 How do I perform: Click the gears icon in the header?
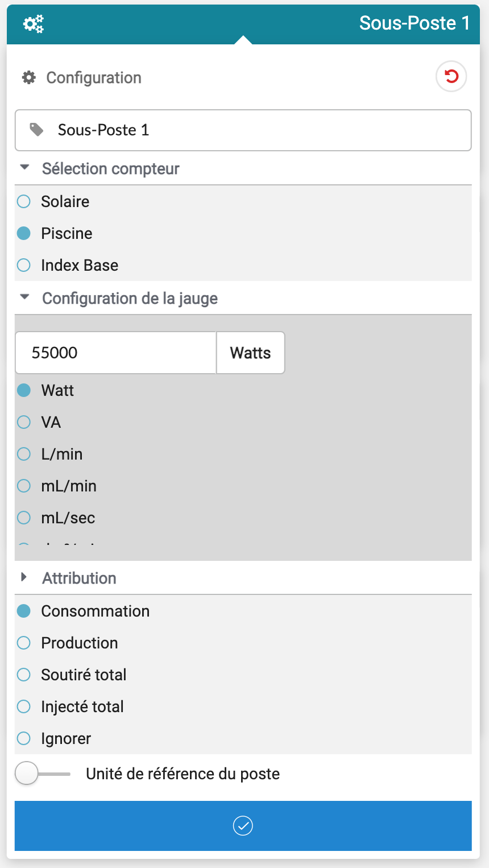coord(33,24)
